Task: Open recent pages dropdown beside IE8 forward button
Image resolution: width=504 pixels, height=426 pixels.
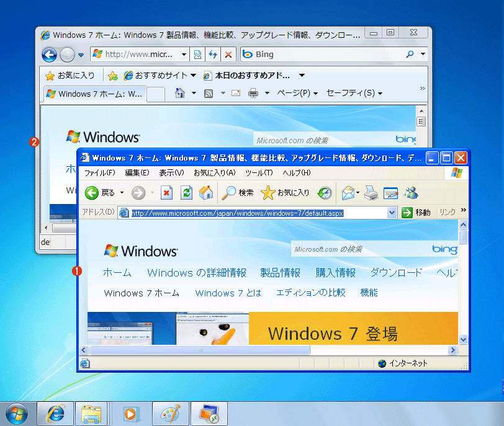Action: pyautogui.click(x=81, y=55)
